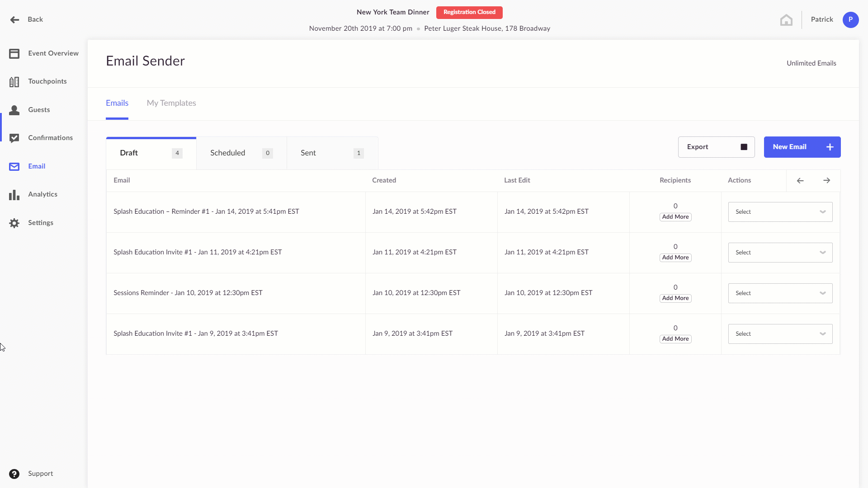
Task: Open Sessions Reminder Jan 10 draft
Action: tap(188, 293)
